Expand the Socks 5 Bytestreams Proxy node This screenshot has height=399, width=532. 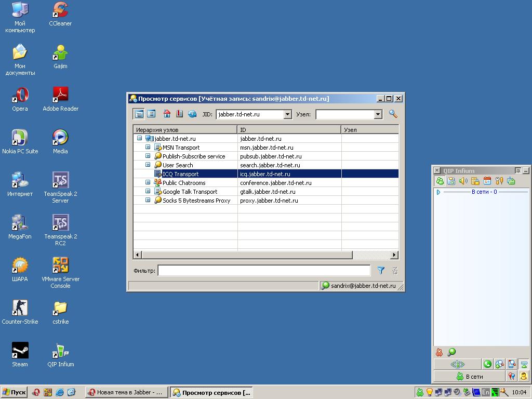coord(148,200)
